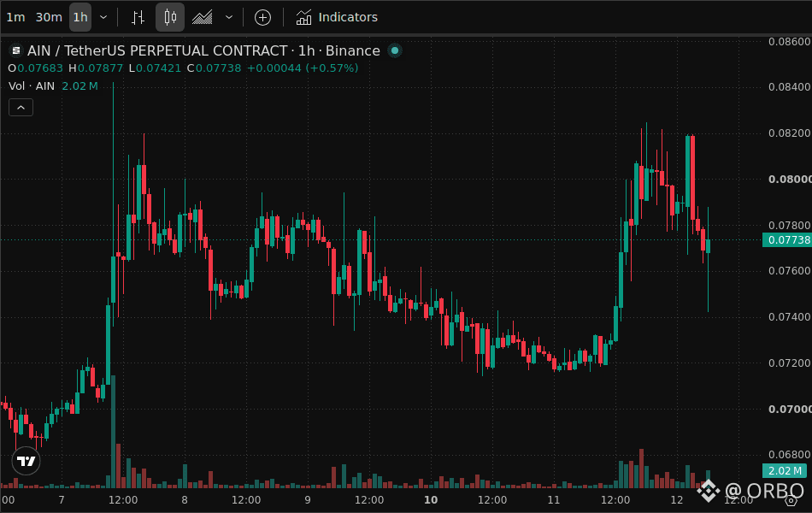Click the date label 7 on time axis

[62, 500]
